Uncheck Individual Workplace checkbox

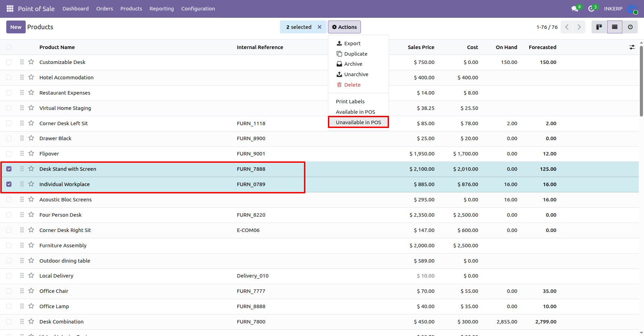coord(9,184)
